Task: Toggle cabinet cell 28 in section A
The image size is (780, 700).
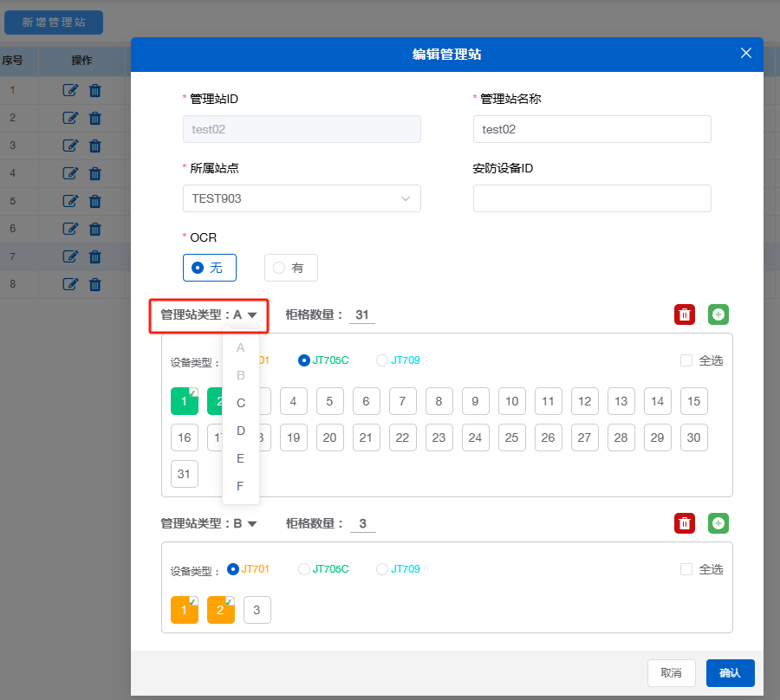Action: coord(621,437)
